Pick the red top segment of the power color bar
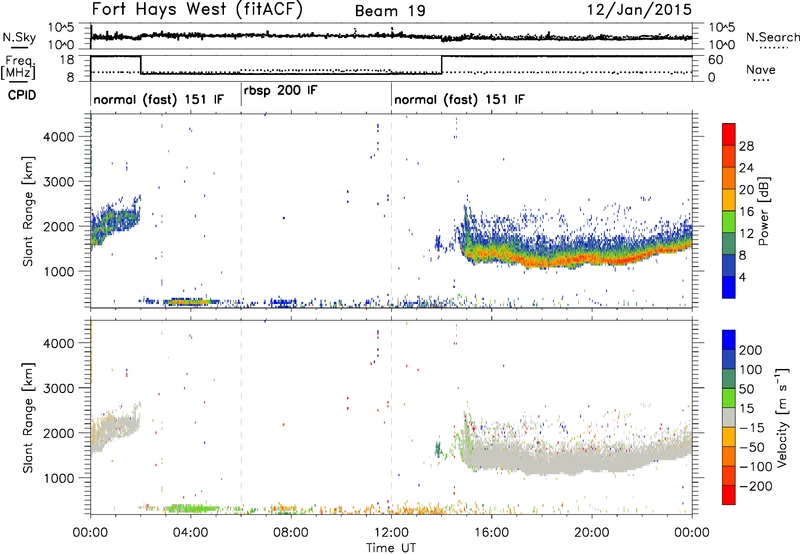Viewport: 800px width, 554px height. click(x=729, y=134)
